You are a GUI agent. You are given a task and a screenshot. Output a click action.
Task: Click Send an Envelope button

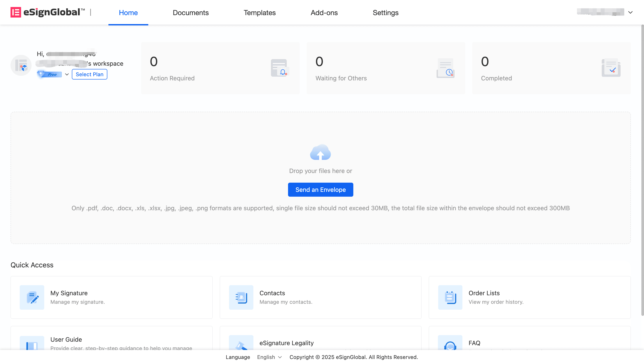[x=320, y=189]
